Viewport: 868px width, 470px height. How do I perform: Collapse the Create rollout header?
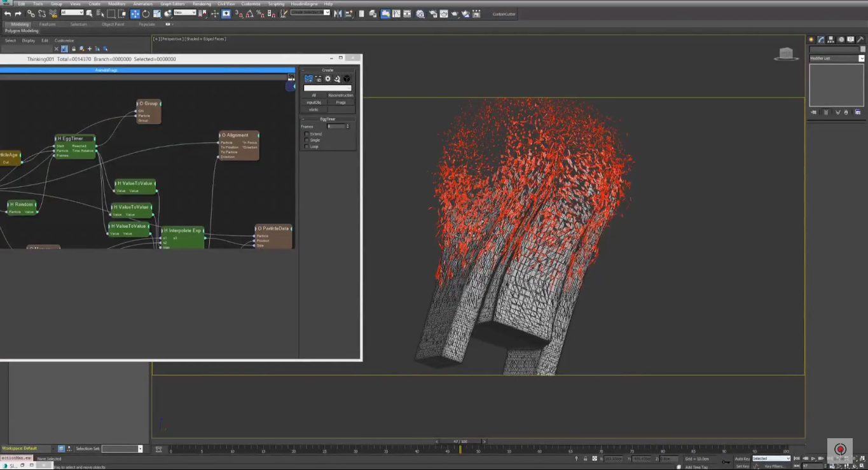pyautogui.click(x=327, y=70)
